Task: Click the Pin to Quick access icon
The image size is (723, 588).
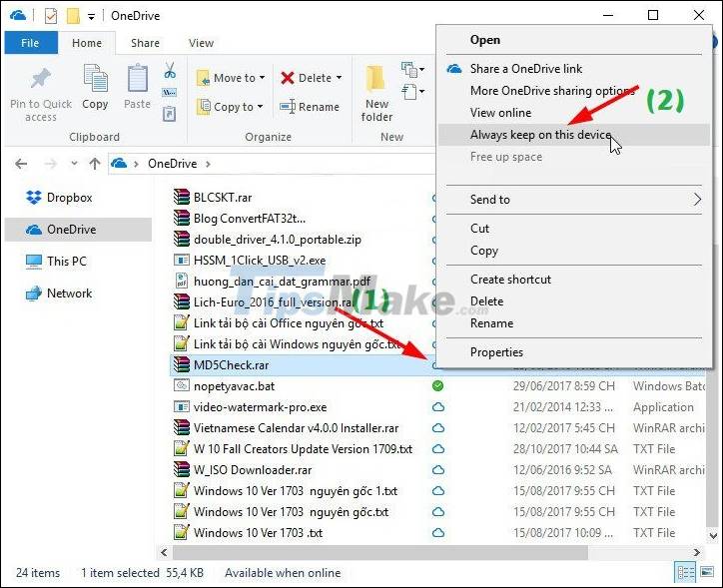Action: [41, 78]
